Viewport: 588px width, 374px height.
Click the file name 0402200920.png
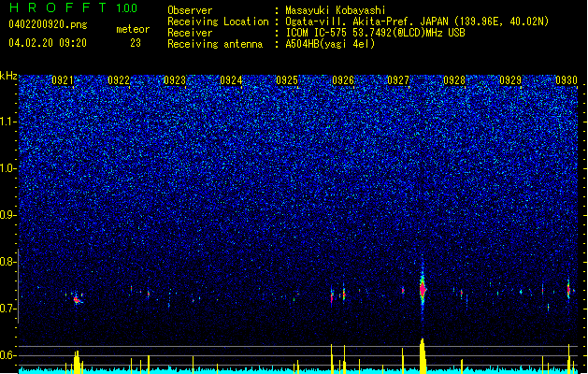click(48, 24)
